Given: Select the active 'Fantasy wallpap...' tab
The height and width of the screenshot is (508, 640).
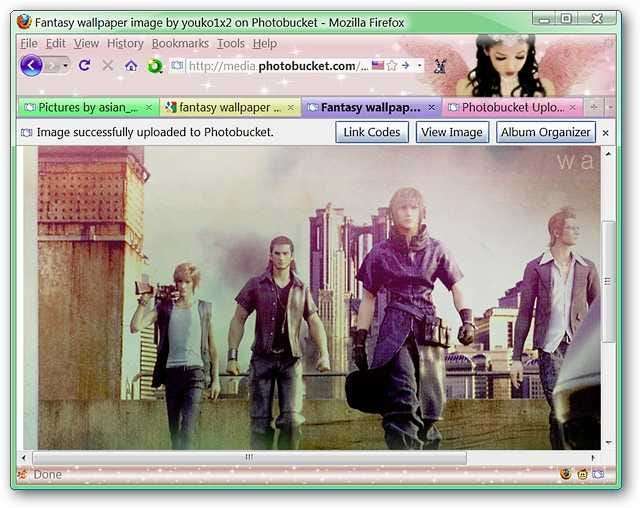Looking at the screenshot, I should tap(371, 107).
